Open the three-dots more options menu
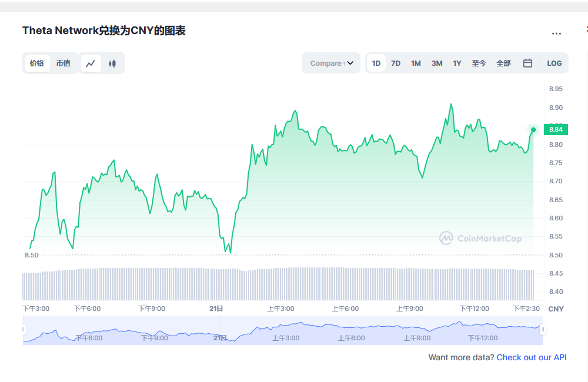This screenshot has width=588, height=382. coord(556,33)
